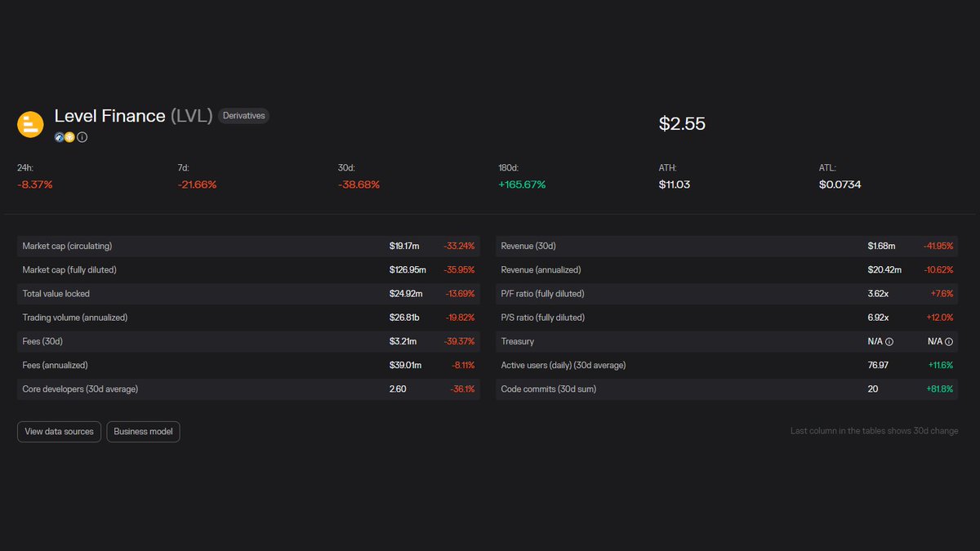Click the -36.1% core developers change
This screenshot has height=551, width=980.
[x=462, y=389]
